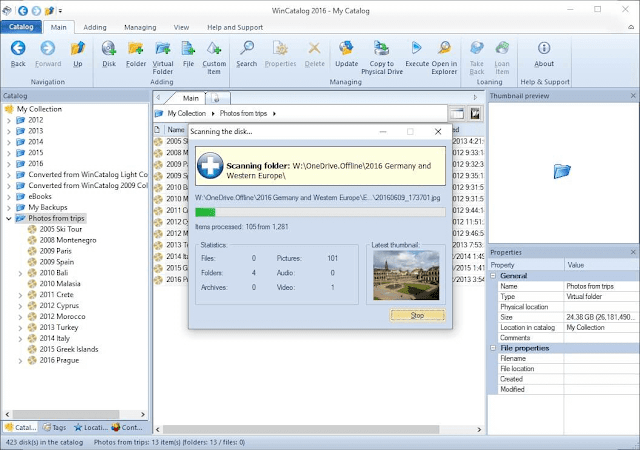640x450 pixels.
Task: Add a Disk to the catalog
Action: (109, 48)
